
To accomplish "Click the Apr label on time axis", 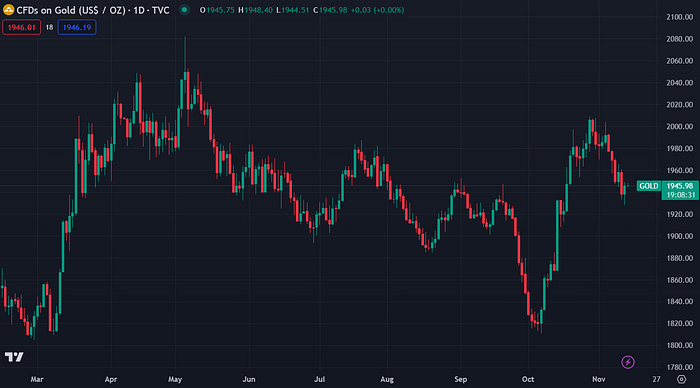I will pos(111,380).
